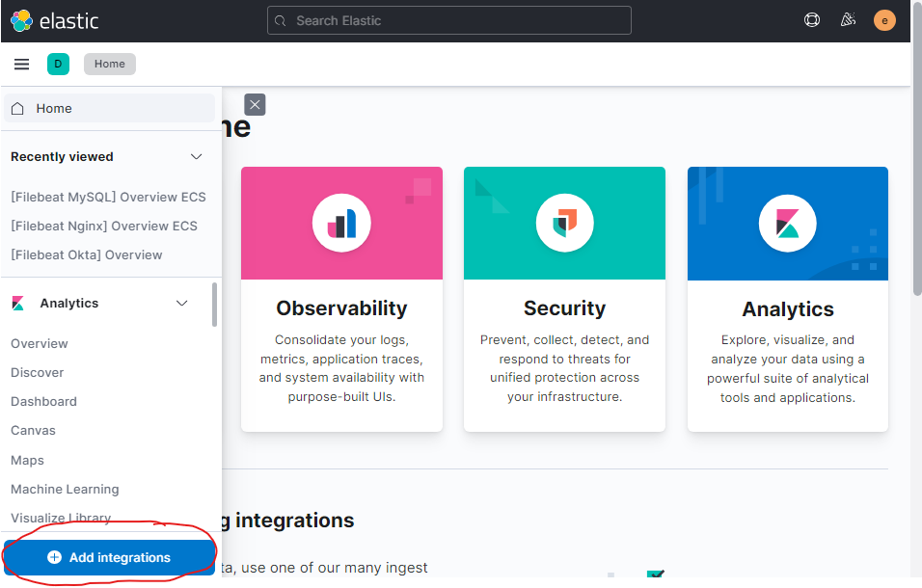The width and height of the screenshot is (922, 588).
Task: Go to Dashboard
Action: point(43,401)
